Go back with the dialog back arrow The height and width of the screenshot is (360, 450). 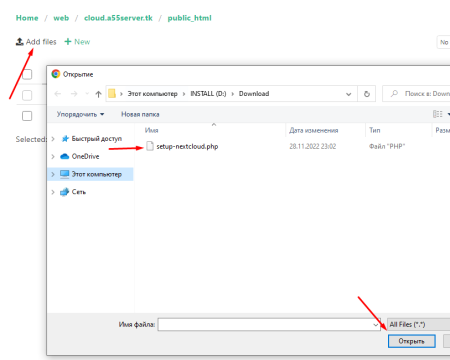tap(58, 94)
